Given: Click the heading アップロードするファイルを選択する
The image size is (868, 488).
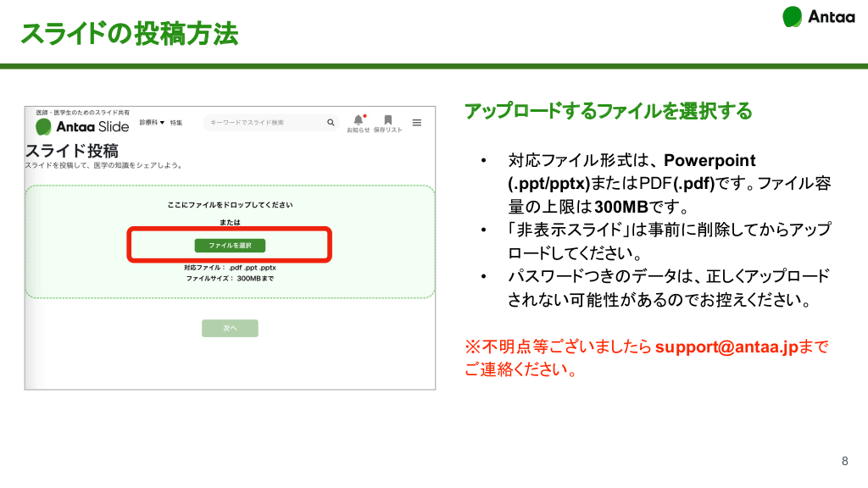Looking at the screenshot, I should coord(608,111).
